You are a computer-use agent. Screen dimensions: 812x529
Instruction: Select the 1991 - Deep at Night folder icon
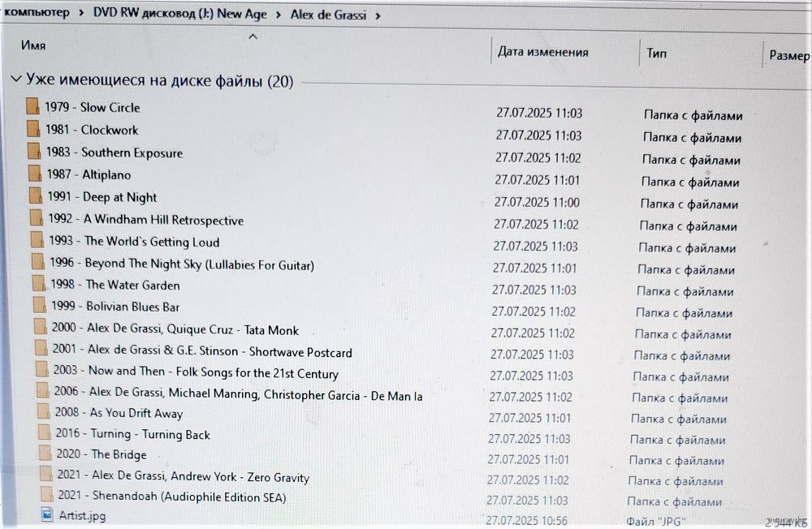[x=35, y=196]
